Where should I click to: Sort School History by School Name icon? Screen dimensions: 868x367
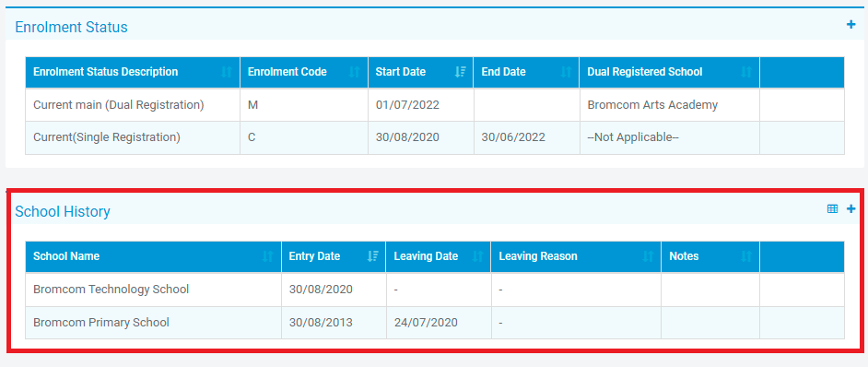[x=268, y=256]
